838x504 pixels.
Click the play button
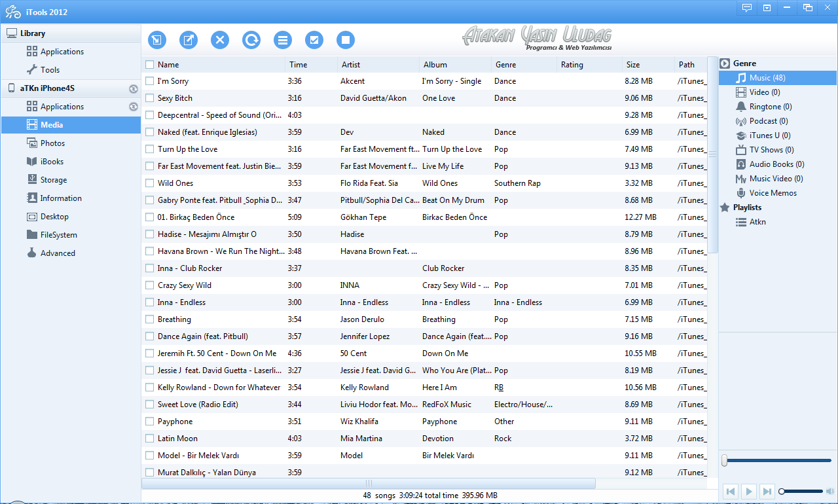tap(750, 491)
